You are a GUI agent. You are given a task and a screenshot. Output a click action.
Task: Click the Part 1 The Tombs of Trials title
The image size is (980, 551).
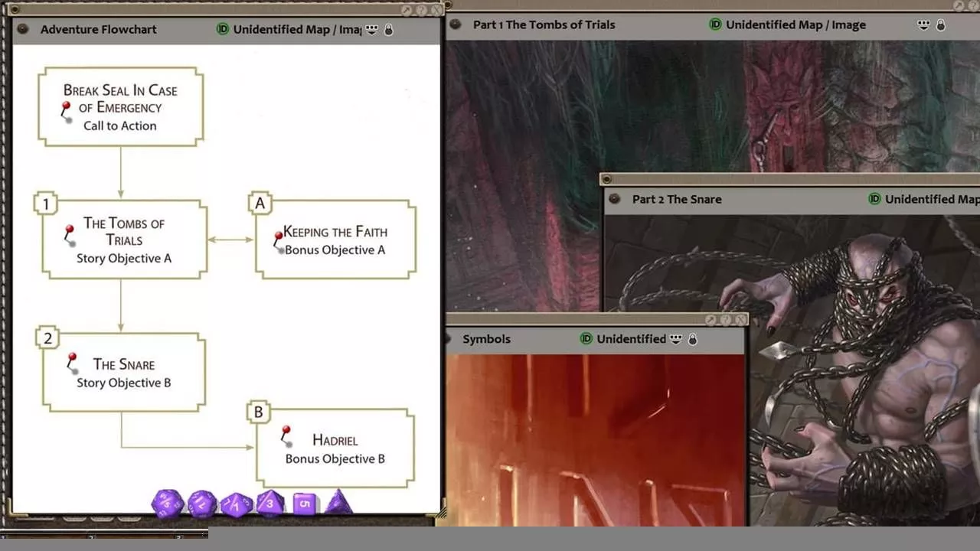tap(544, 24)
